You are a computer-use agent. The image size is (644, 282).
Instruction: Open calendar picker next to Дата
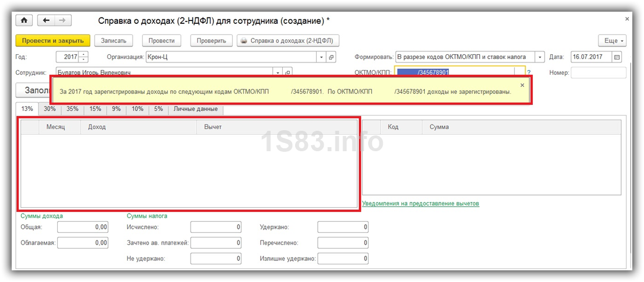pyautogui.click(x=617, y=57)
